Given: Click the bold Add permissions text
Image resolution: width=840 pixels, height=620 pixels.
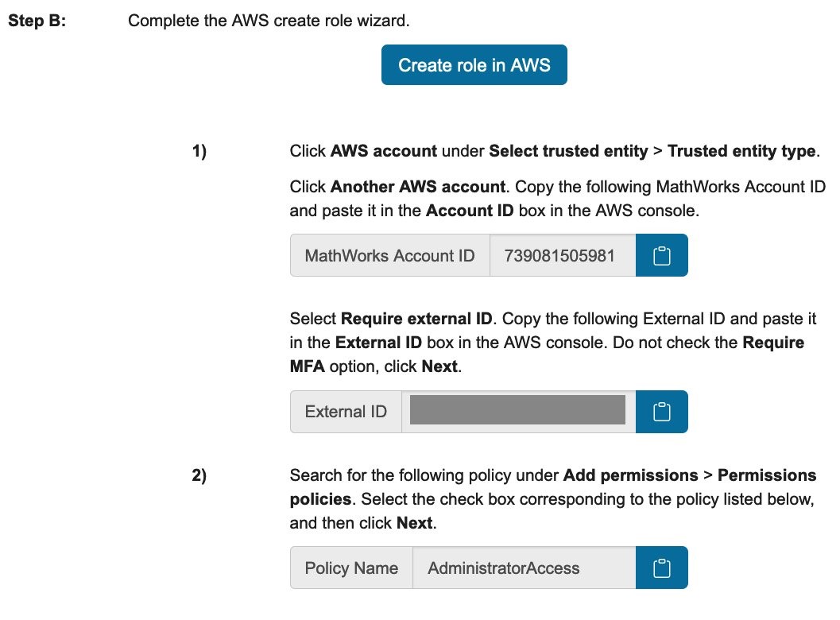Looking at the screenshot, I should 630,476.
